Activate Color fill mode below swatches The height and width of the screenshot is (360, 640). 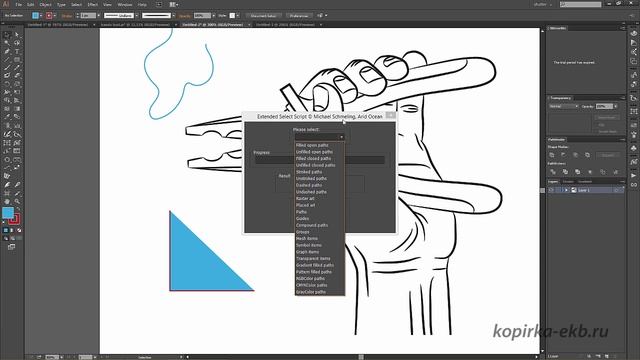point(5,231)
